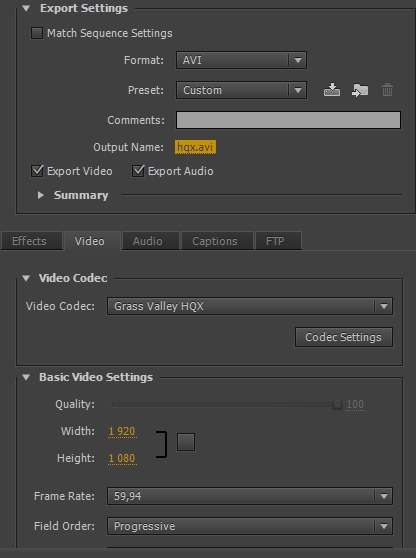The width and height of the screenshot is (416, 558).
Task: Open the Preset dropdown showing Custom
Action: click(241, 90)
